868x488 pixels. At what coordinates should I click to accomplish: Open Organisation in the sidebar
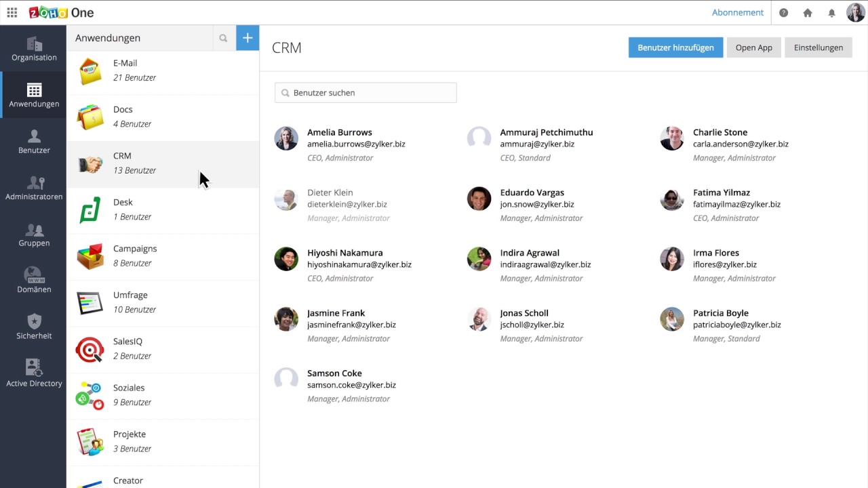tap(34, 49)
